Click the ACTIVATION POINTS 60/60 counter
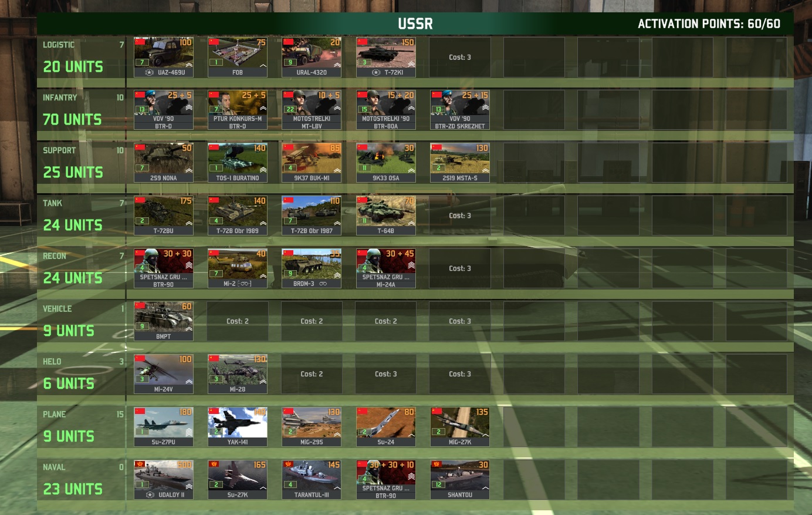This screenshot has width=812, height=515. (x=709, y=24)
